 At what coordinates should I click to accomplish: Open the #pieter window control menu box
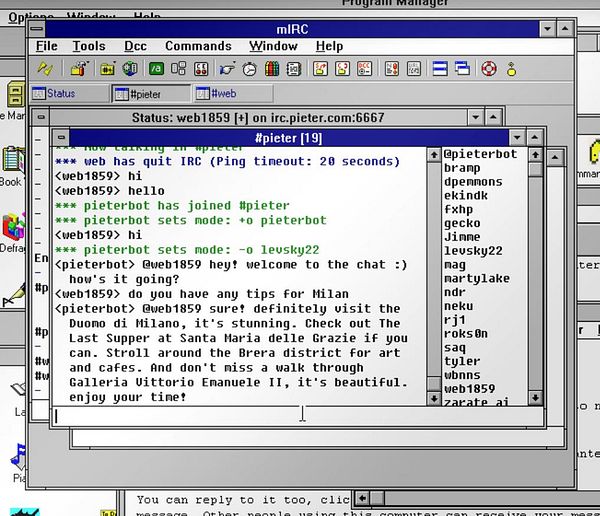tap(61, 137)
